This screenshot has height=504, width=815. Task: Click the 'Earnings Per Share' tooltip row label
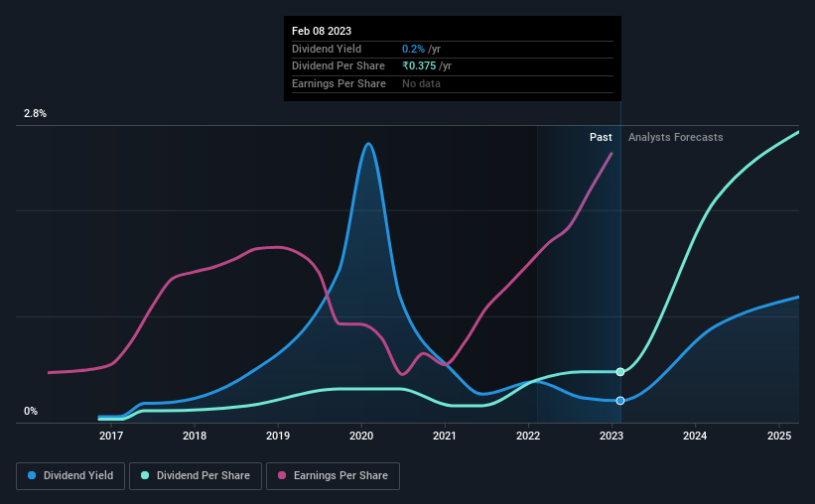tap(339, 83)
